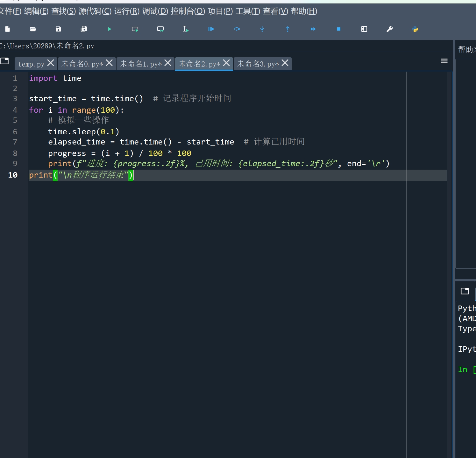Click the Save all files icon
Image resolution: width=476 pixels, height=458 pixels.
[84, 29]
